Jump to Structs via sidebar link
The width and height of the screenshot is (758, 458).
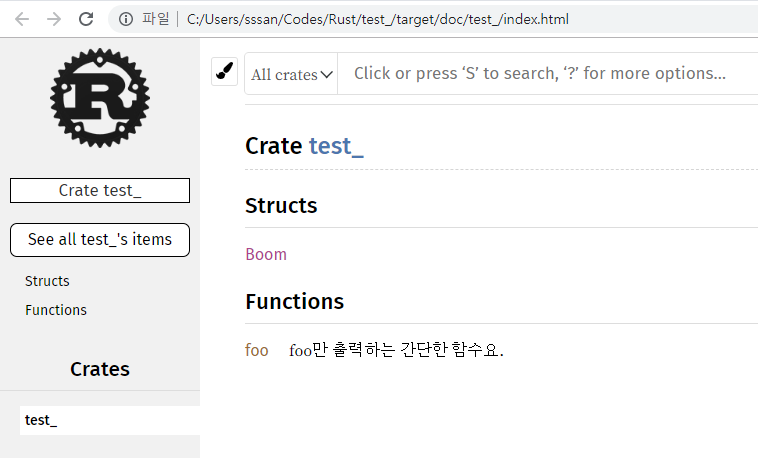tap(47, 281)
